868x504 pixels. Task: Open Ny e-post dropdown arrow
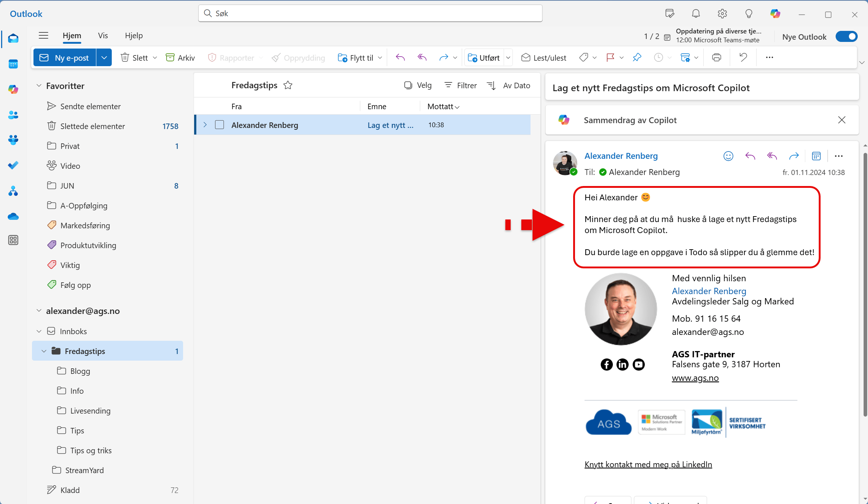[104, 58]
